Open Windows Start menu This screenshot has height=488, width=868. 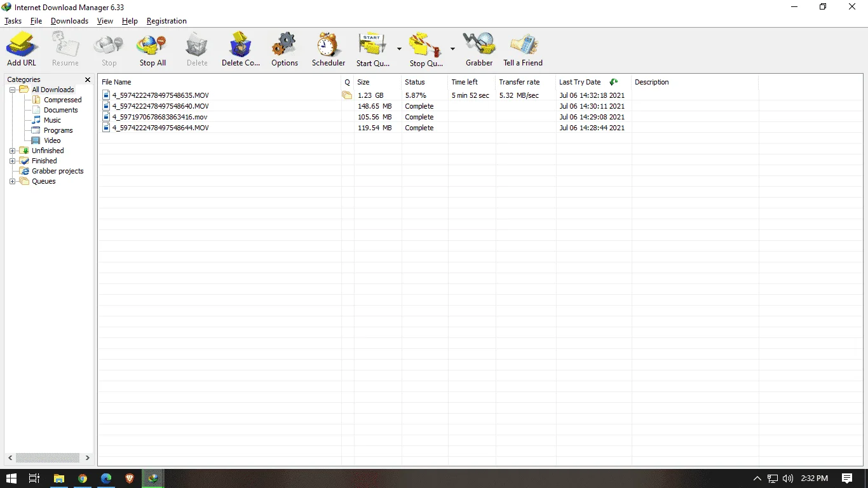pos(11,478)
